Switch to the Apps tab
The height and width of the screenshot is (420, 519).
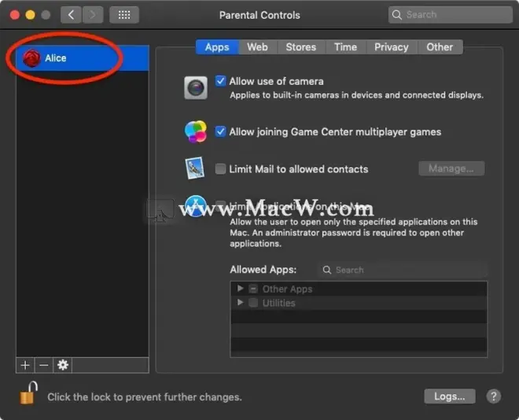click(217, 47)
